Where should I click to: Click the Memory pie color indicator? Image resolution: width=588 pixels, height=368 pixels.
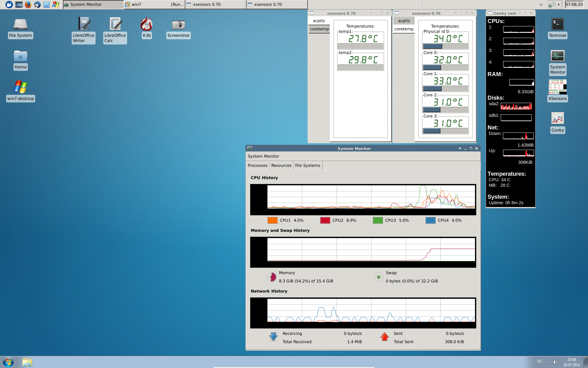(x=272, y=277)
